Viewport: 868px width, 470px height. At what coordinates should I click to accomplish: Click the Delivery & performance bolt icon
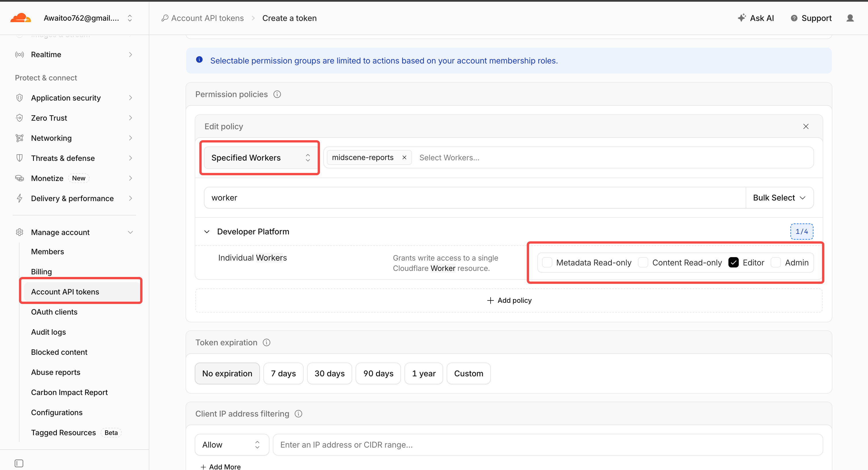(x=20, y=199)
